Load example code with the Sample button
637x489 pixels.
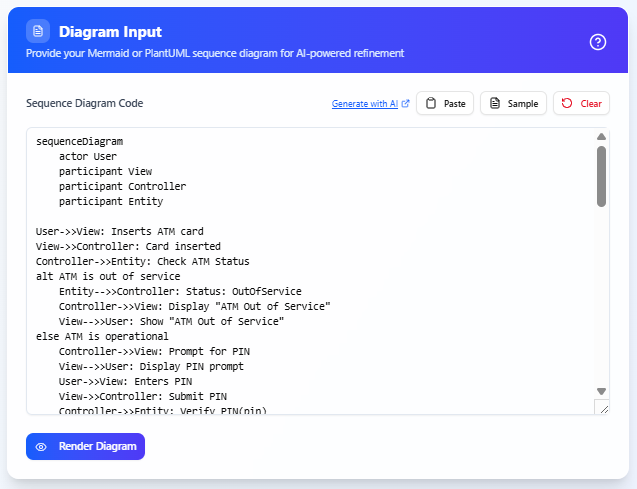(x=514, y=103)
